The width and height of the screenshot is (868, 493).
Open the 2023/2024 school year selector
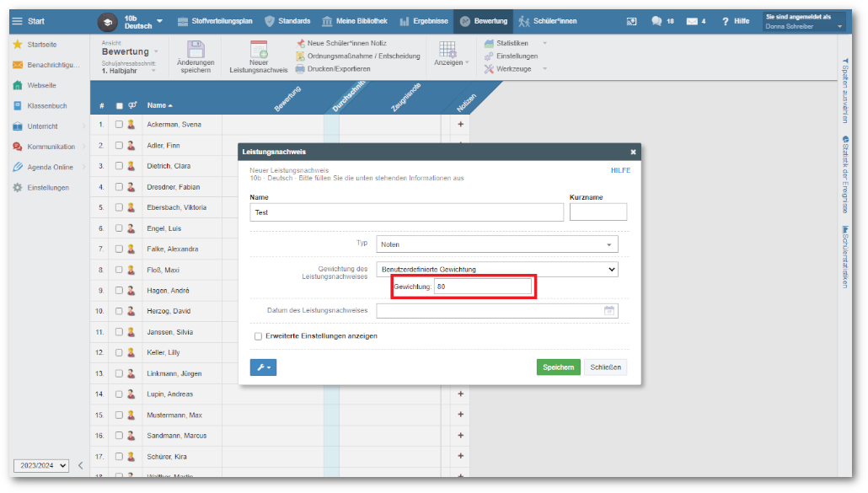pos(40,465)
